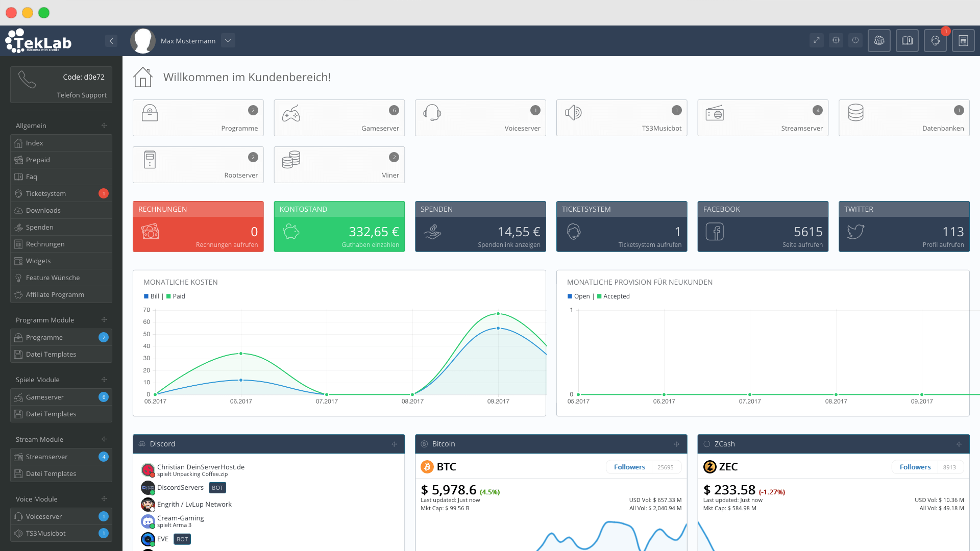
Task: Click the TekLab logo
Action: coord(38,41)
